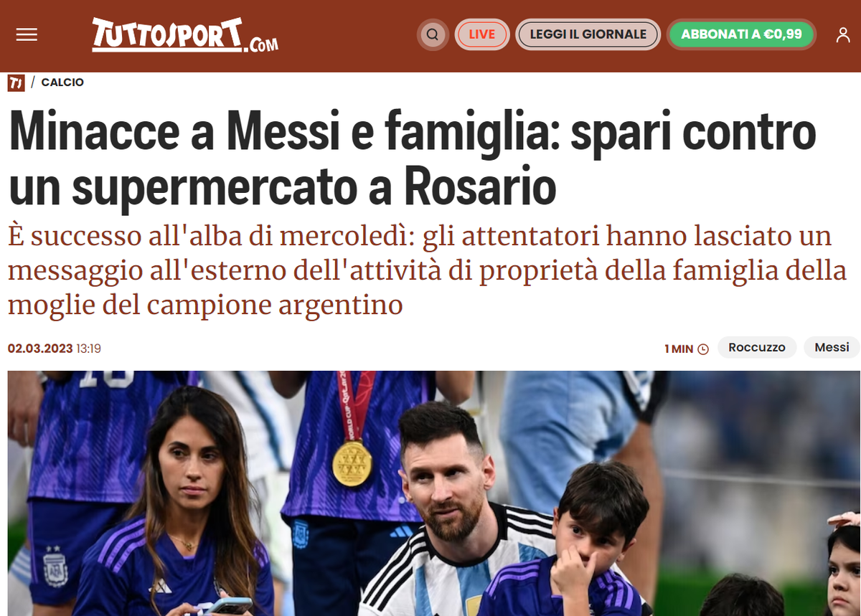
Task: Click the small TS home breadcrumb icon
Action: (16, 82)
